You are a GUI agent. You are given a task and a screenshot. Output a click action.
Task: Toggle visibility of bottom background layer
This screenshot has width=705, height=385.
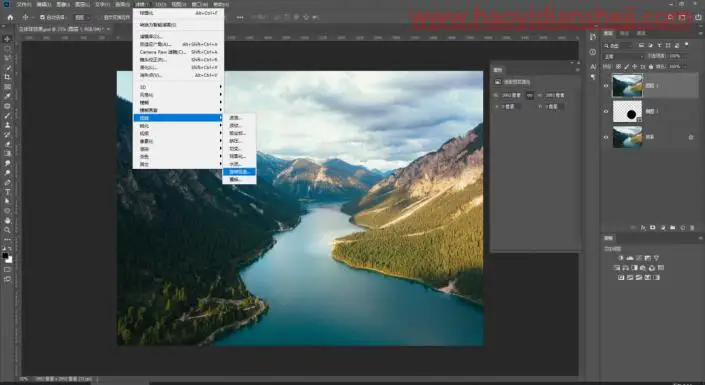click(x=606, y=137)
